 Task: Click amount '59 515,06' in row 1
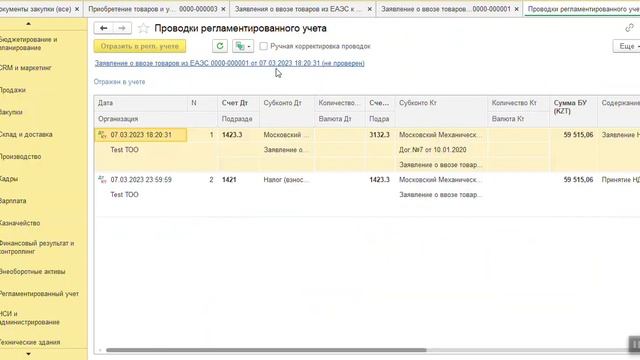tap(578, 135)
